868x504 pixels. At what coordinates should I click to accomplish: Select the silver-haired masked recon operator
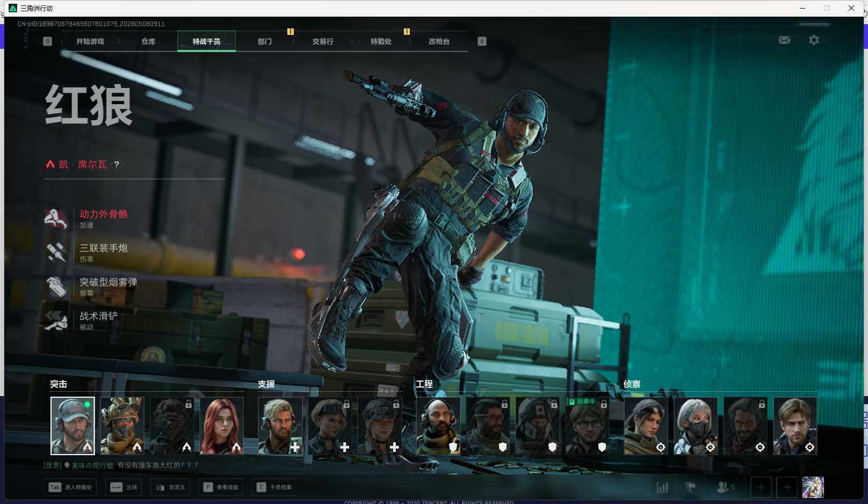(696, 426)
